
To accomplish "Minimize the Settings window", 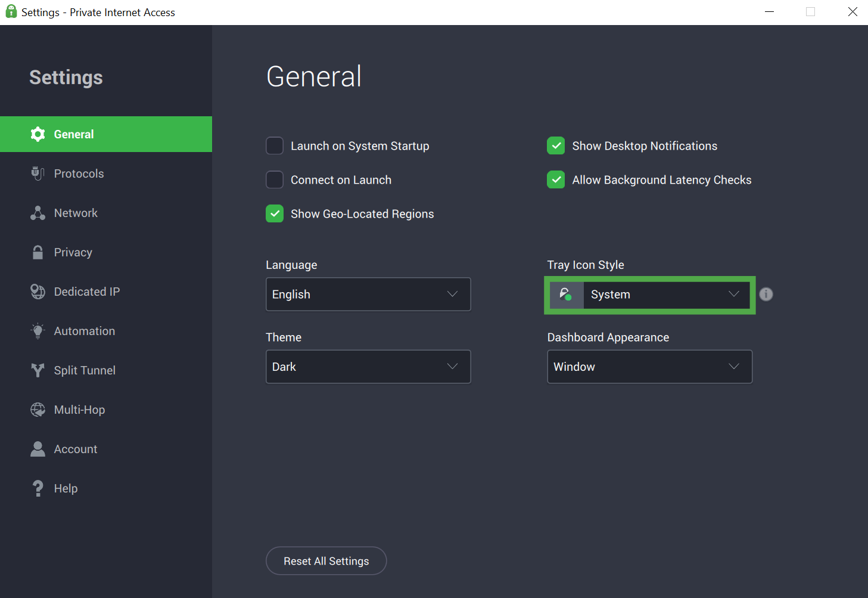I will [x=770, y=12].
